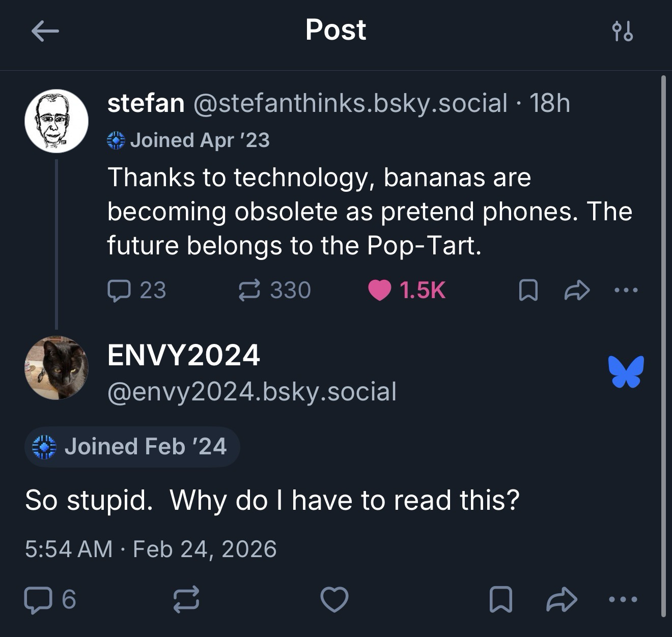Viewport: 672px width, 637px height.
Task: Bookmark stefan's banana post
Action: (x=528, y=291)
